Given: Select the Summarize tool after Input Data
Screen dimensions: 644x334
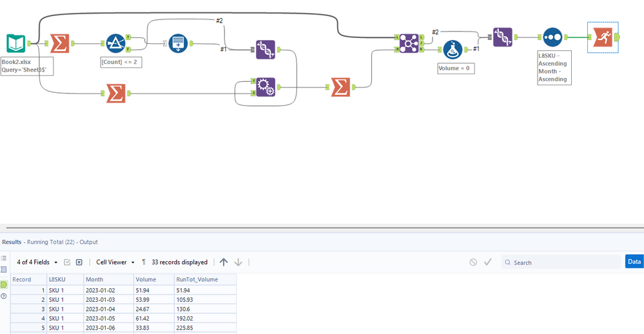Looking at the screenshot, I should pyautogui.click(x=59, y=44).
